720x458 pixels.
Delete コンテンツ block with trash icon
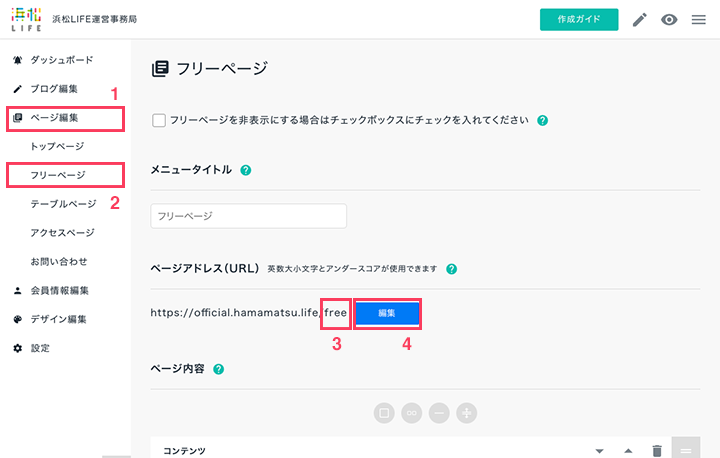tap(657, 451)
